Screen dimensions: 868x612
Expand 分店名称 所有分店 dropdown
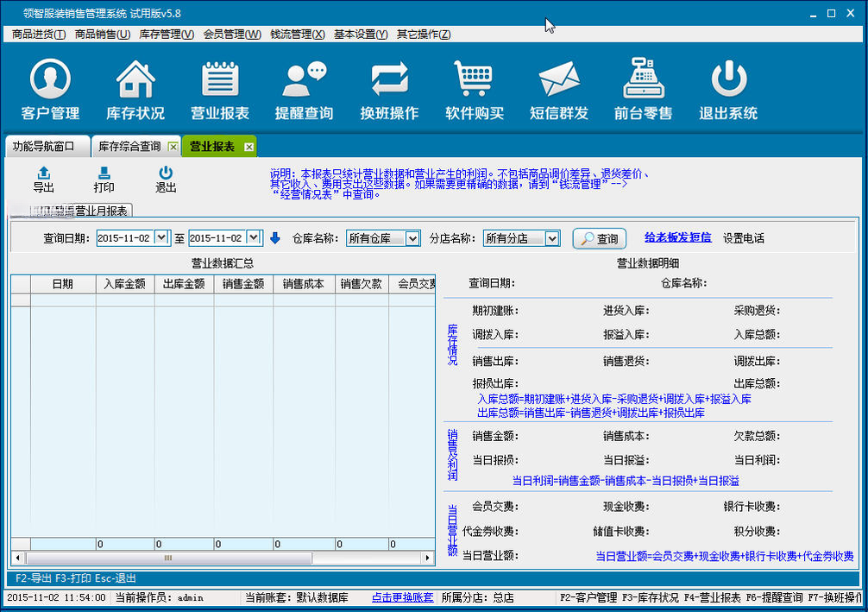[x=552, y=239]
